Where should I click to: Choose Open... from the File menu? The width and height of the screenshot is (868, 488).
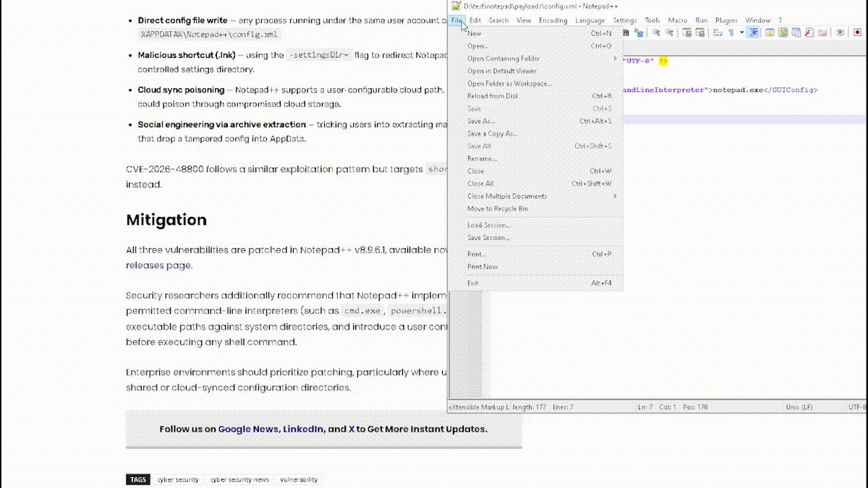pyautogui.click(x=535, y=46)
